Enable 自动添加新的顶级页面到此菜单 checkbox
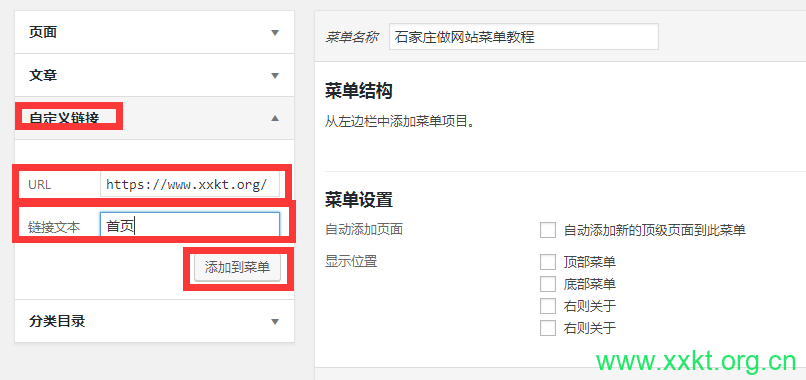The width and height of the screenshot is (806, 380). tap(548, 230)
